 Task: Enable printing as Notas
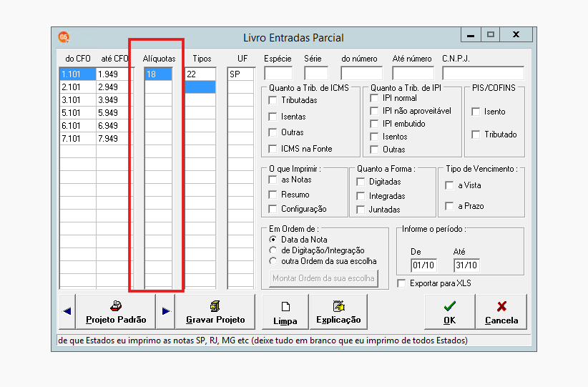click(273, 180)
